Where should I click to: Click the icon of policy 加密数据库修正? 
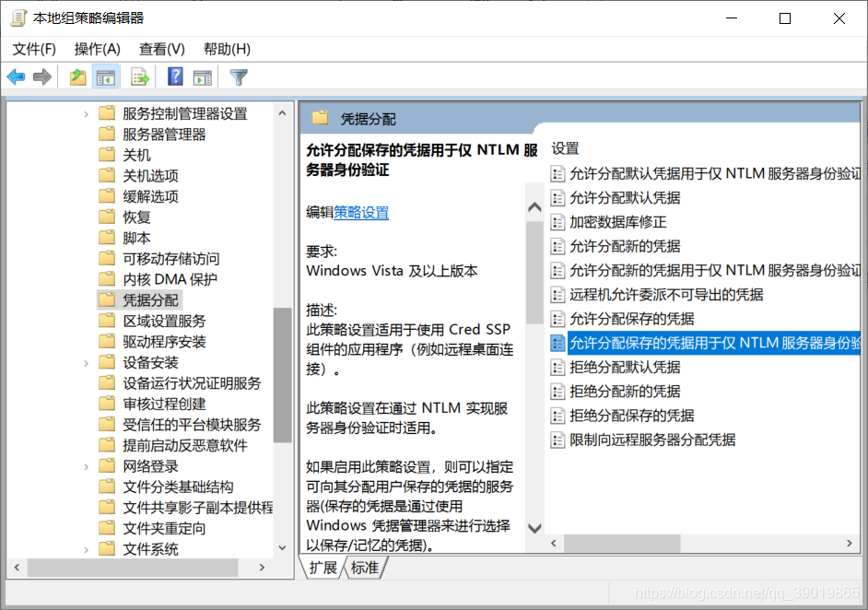point(557,222)
